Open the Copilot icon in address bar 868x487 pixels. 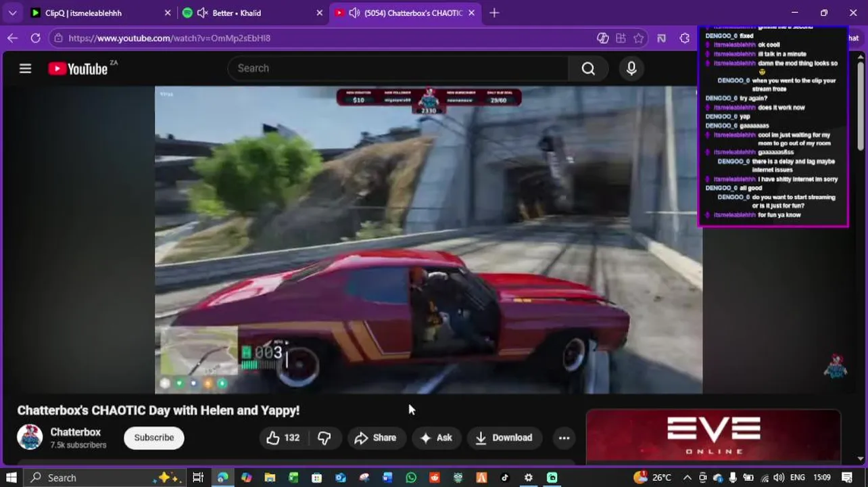coord(603,39)
